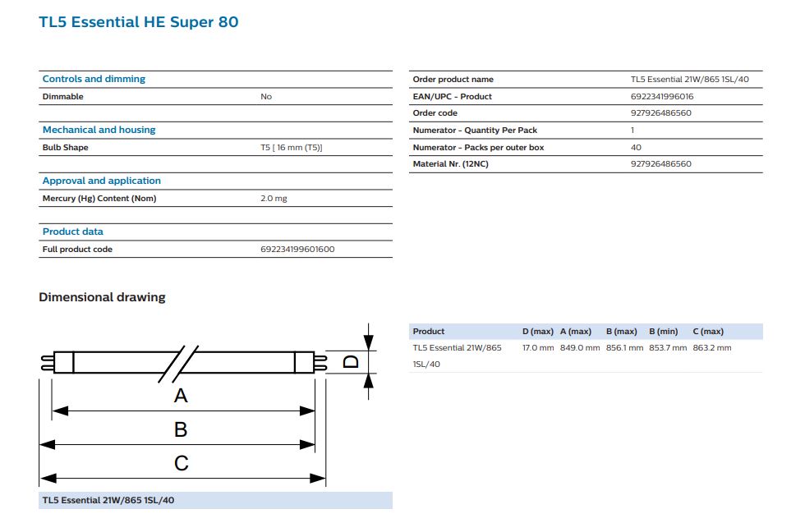The width and height of the screenshot is (805, 532).
Task: Click the full product code "692234199601600"
Action: pyautogui.click(x=297, y=250)
